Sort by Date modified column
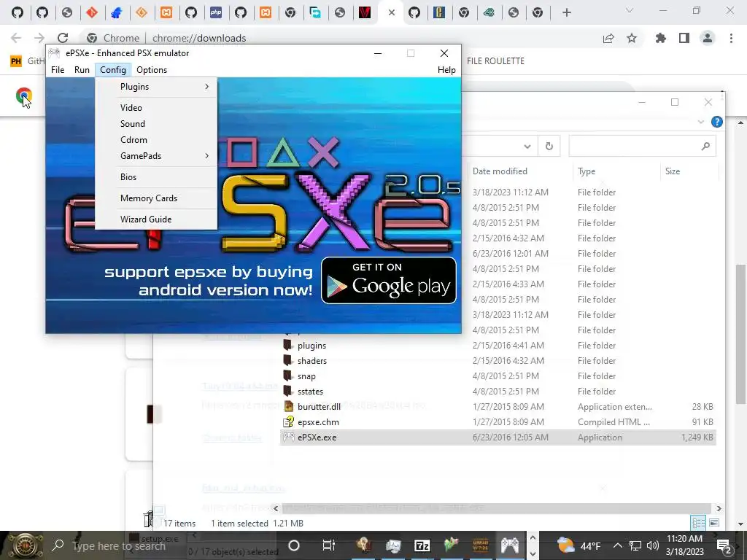The width and height of the screenshot is (747, 560). pyautogui.click(x=500, y=171)
